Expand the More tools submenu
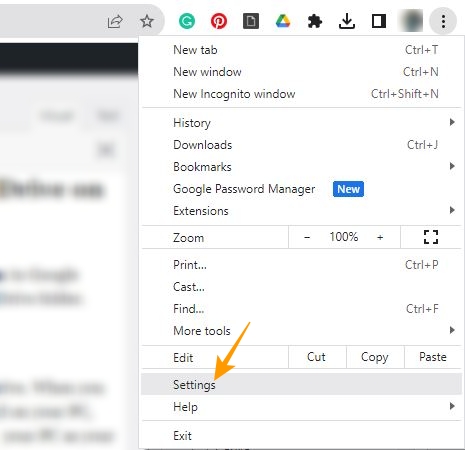Image resolution: width=465 pixels, height=450 pixels. click(x=301, y=331)
